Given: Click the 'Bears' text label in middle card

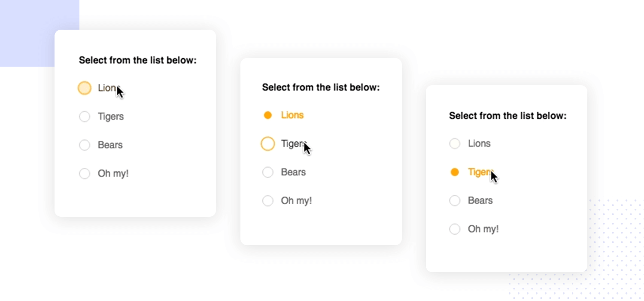Looking at the screenshot, I should (x=294, y=172).
